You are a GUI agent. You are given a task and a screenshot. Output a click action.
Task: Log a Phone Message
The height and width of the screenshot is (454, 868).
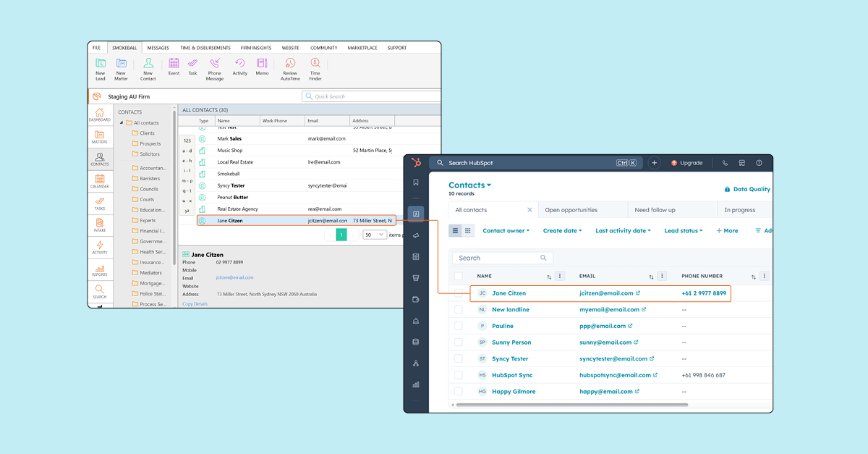(215, 69)
